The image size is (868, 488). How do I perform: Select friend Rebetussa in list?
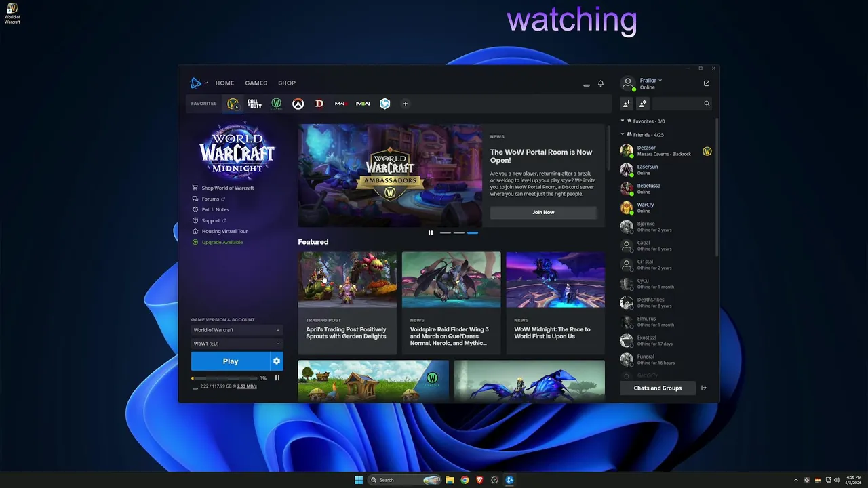[x=666, y=188]
